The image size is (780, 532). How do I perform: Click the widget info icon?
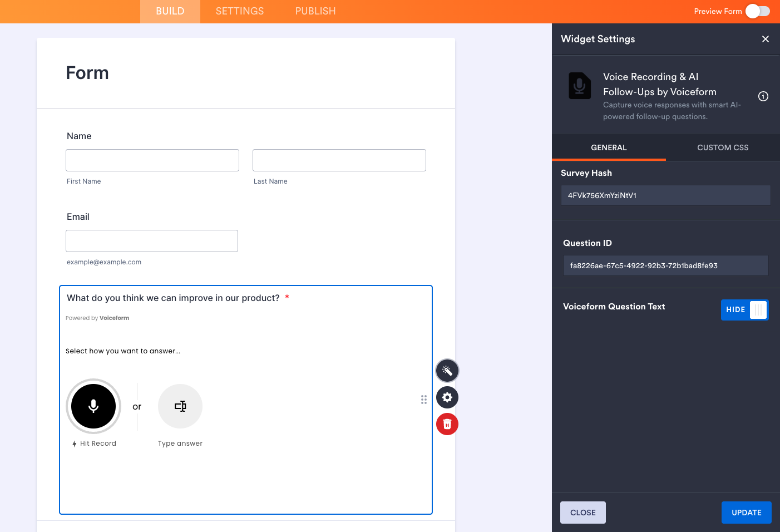763,96
